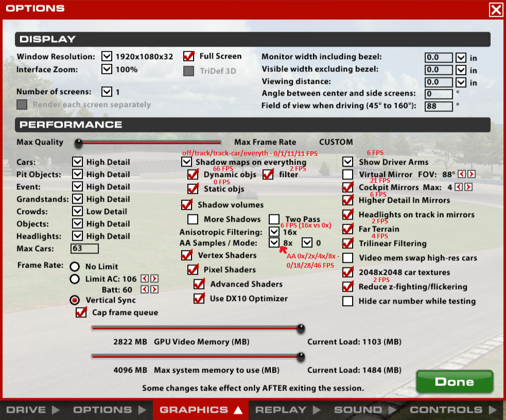Decrease Batt frame rate limit arrow

[145, 290]
